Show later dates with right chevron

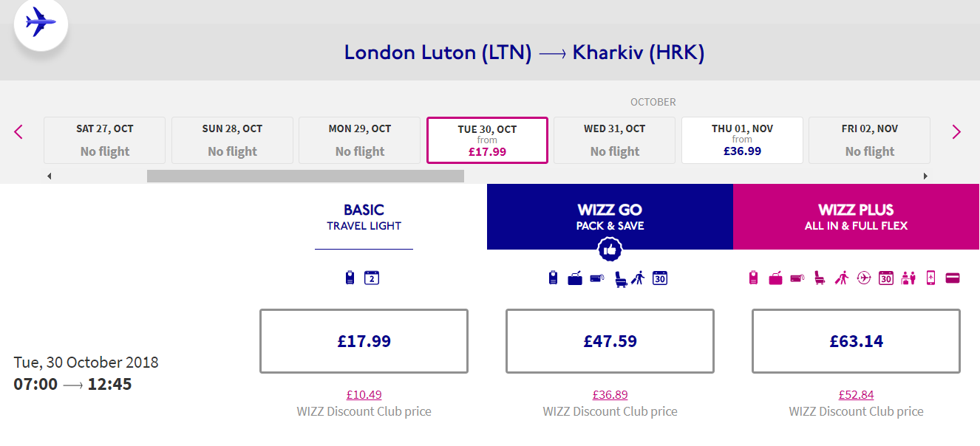tap(956, 132)
